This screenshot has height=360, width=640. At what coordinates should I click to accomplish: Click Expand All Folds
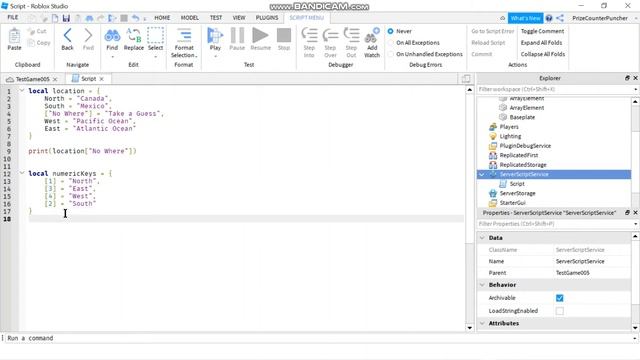pyautogui.click(x=541, y=42)
